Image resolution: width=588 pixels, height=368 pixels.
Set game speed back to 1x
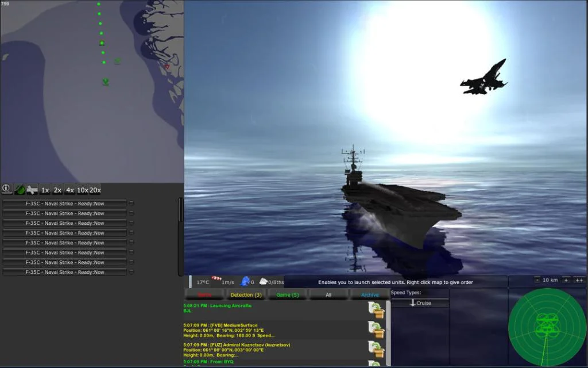(x=45, y=190)
